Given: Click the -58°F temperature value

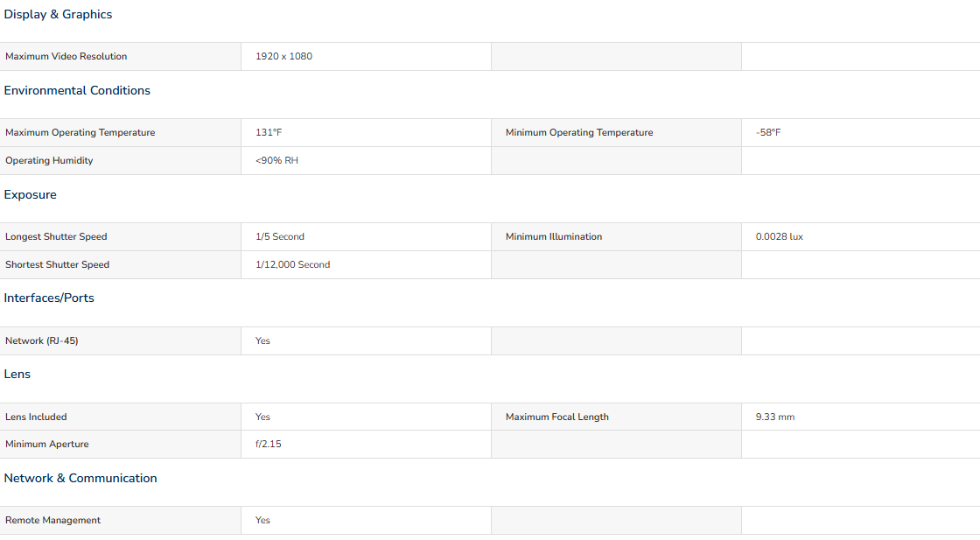Looking at the screenshot, I should coord(768,133).
